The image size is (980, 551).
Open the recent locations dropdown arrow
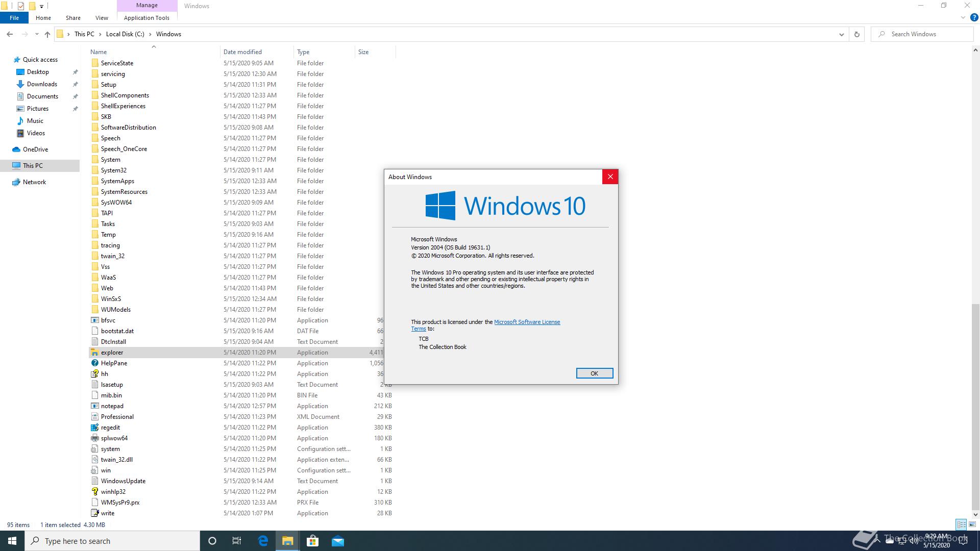coord(37,34)
